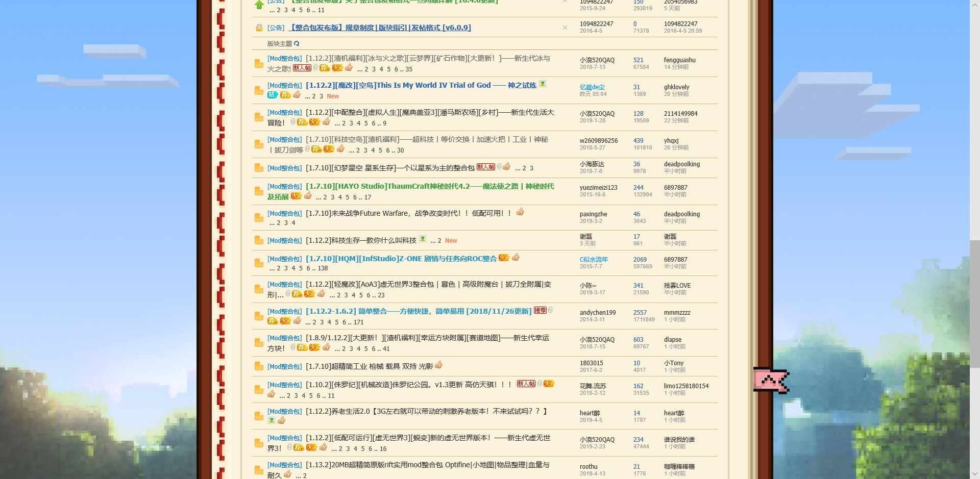Click the green up-arrow icon of the top 公告 row

[259, 5]
